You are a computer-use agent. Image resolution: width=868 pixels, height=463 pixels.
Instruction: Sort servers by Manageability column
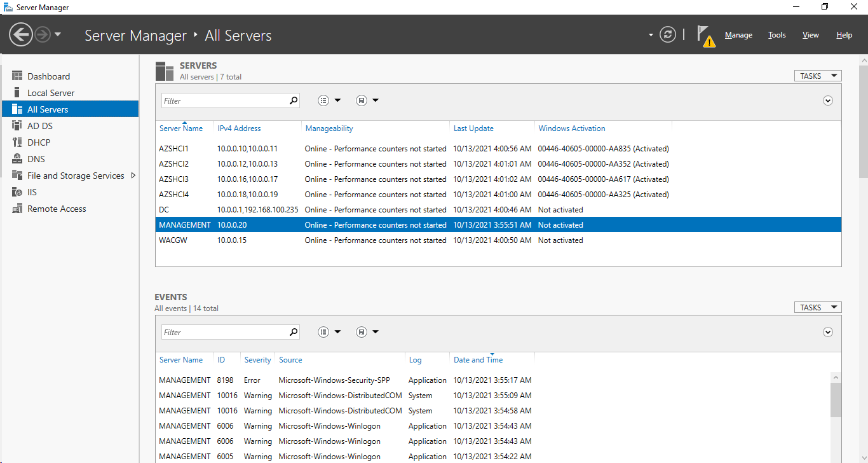pos(329,128)
